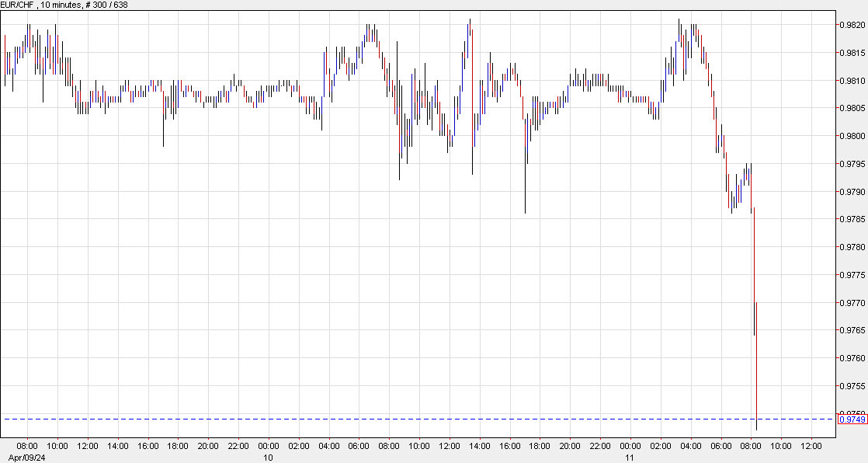Click the 0.9795 price axis label

pos(852,164)
